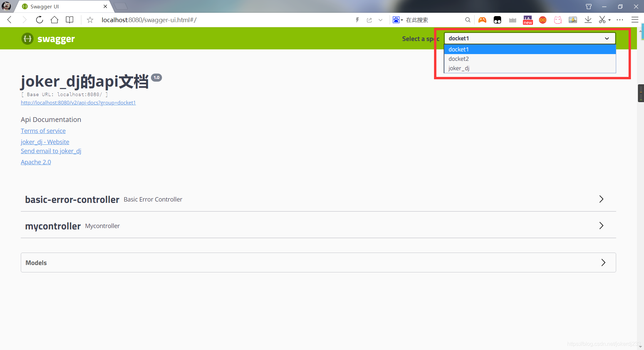Open the black-white face extension icon

[x=497, y=20]
